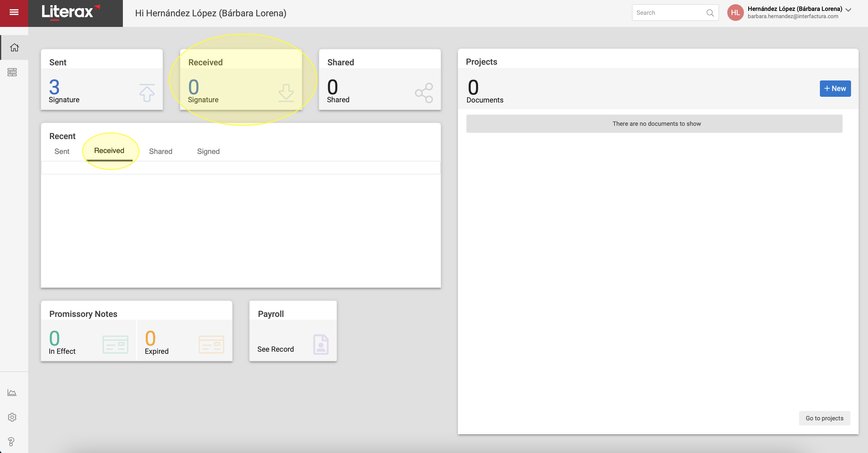Click the HL user avatar

735,12
